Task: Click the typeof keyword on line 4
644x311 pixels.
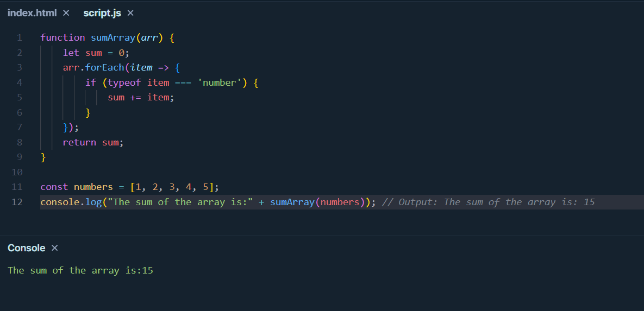Action: click(124, 82)
